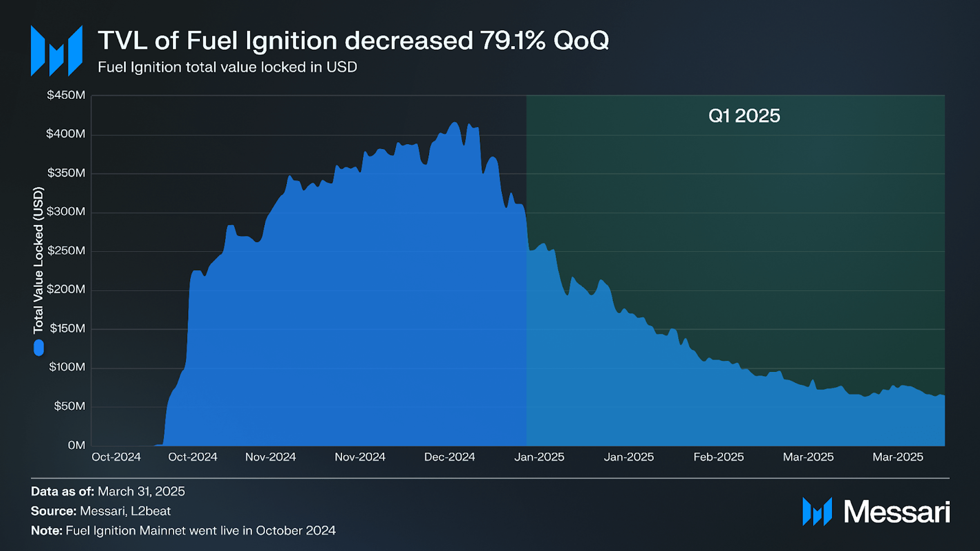Click the $100M y-axis tick label
980x551 pixels.
pos(67,367)
